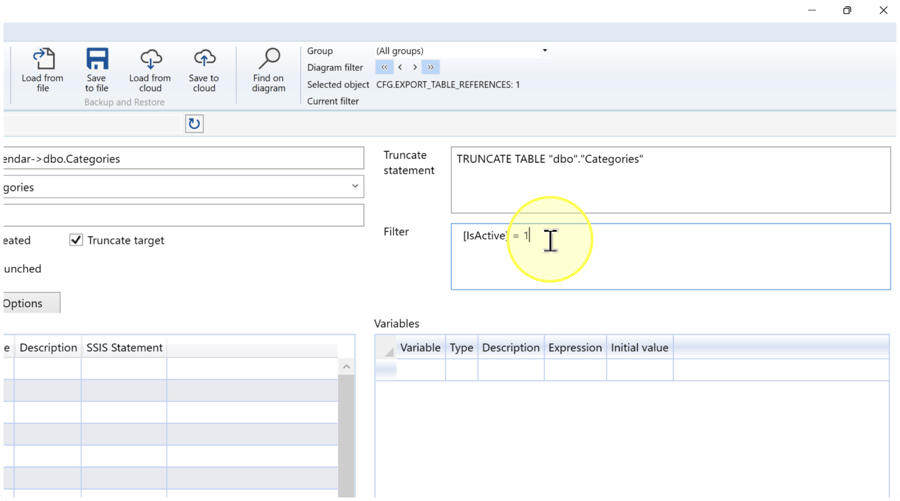The image size is (900, 501).
Task: Expand the combo box ending in 'gories'
Action: click(355, 186)
